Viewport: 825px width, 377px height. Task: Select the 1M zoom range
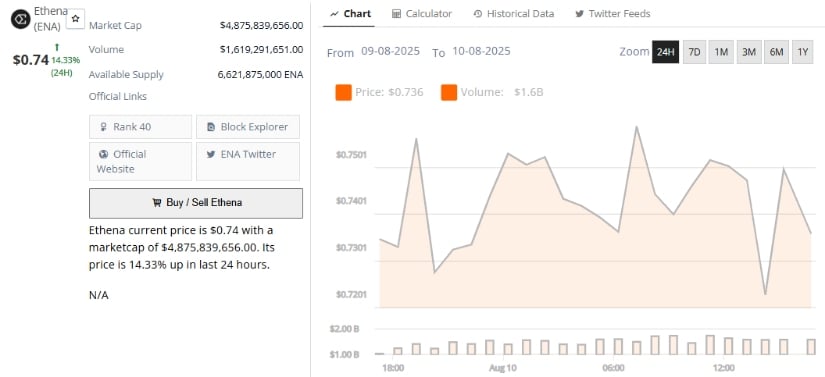721,52
